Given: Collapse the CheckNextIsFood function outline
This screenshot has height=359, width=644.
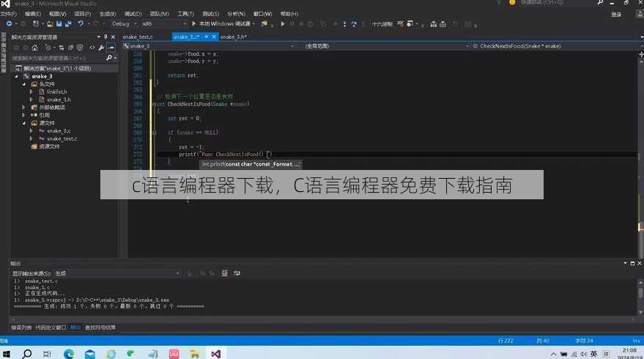Looking at the screenshot, I should [x=155, y=104].
